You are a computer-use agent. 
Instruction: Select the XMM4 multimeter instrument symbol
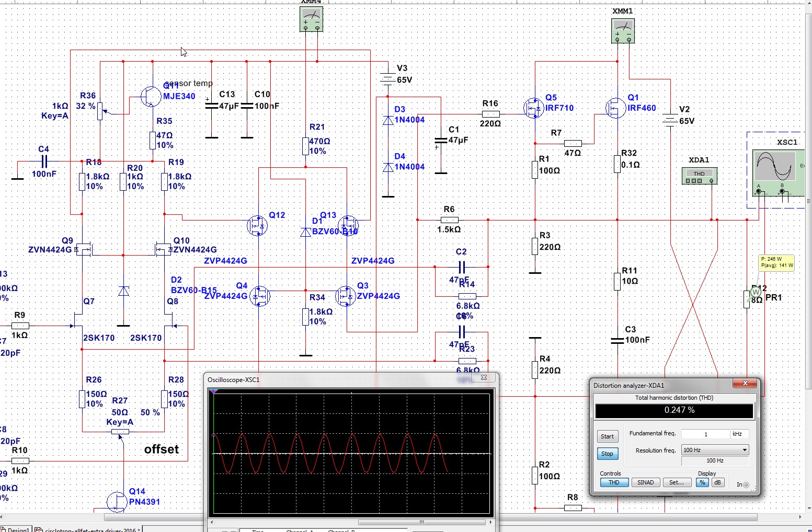click(x=311, y=20)
